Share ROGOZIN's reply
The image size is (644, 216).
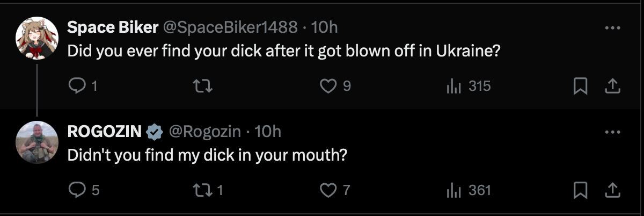pyautogui.click(x=612, y=190)
